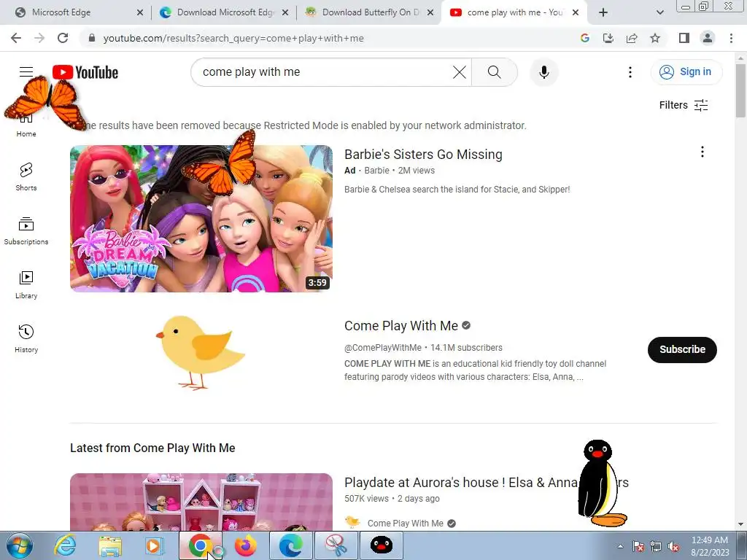Click the page vertical scrollbar thumb

[740, 90]
